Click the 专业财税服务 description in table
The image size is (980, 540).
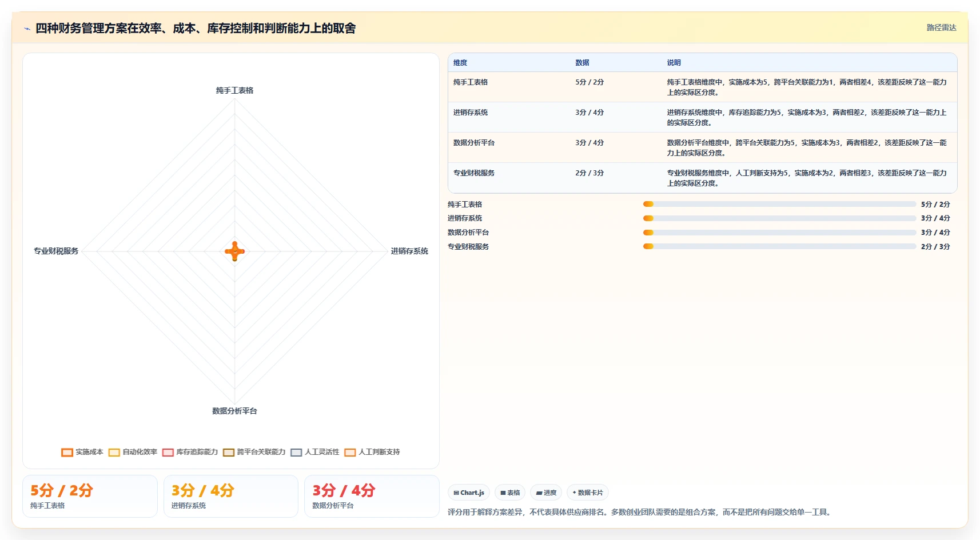pos(807,178)
